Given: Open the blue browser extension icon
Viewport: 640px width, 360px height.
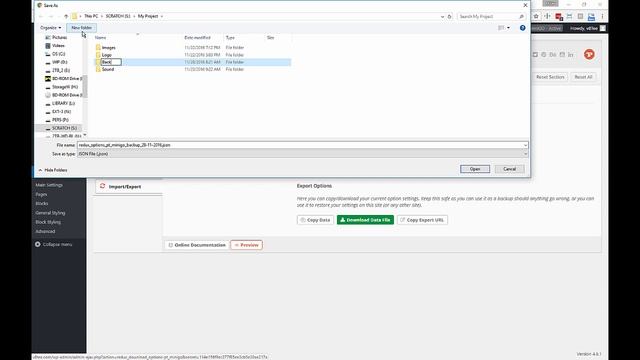Looking at the screenshot, I should click(x=591, y=17).
